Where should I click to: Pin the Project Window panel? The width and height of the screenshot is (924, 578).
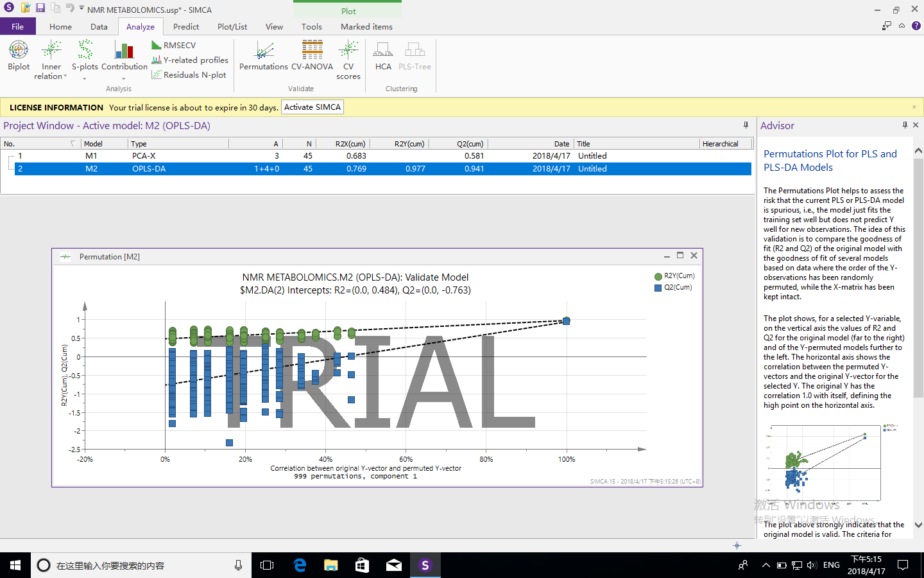click(746, 125)
